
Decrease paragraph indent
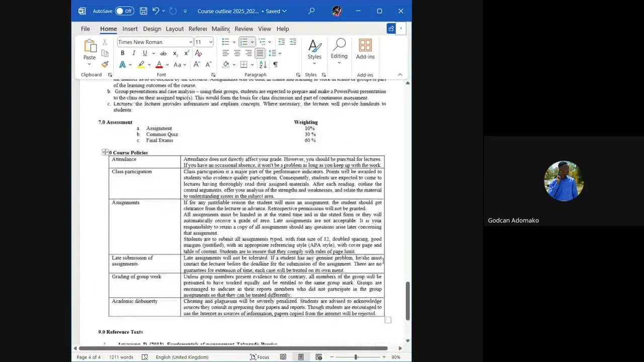click(282, 42)
